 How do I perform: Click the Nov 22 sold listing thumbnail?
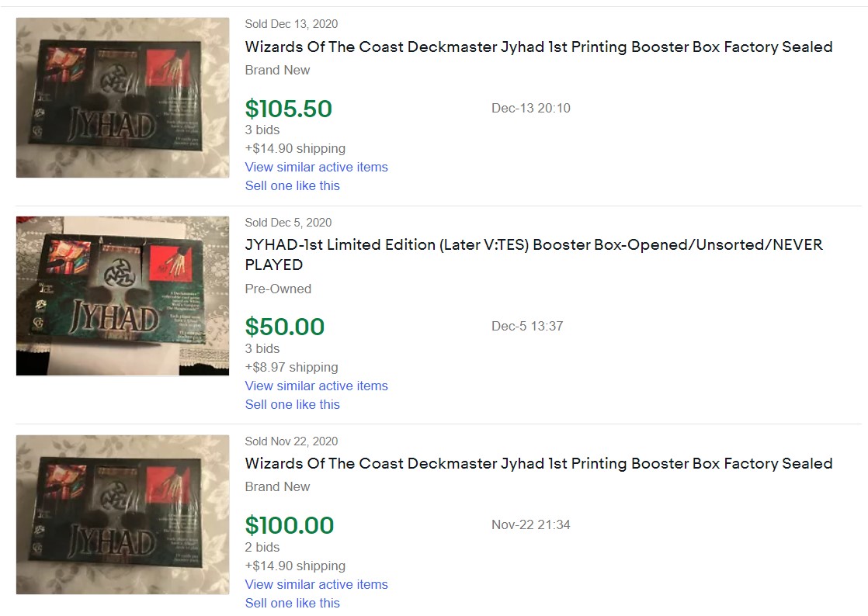(123, 514)
